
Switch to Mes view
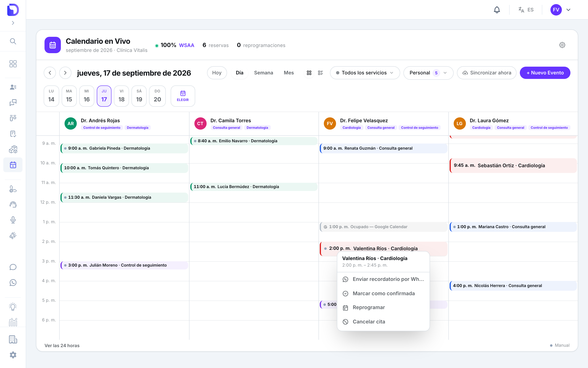click(x=289, y=73)
